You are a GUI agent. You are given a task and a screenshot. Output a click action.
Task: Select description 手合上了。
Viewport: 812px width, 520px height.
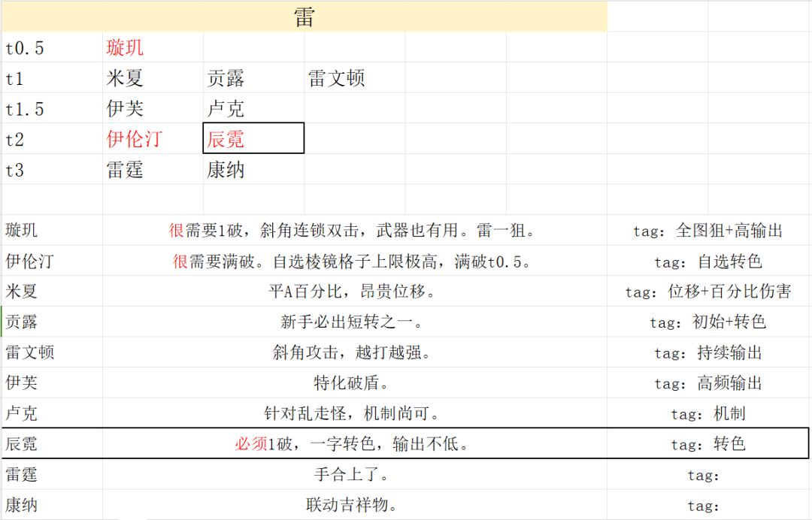pyautogui.click(x=355, y=474)
